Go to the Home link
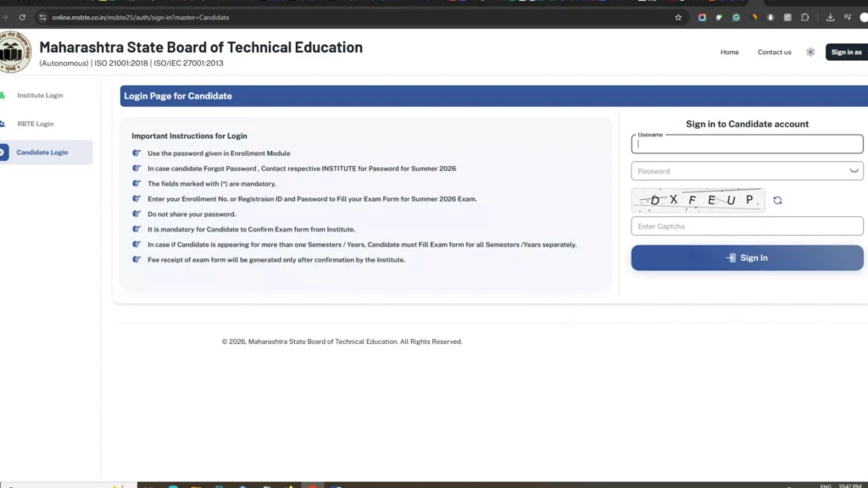This screenshot has height=488, width=868. [729, 53]
